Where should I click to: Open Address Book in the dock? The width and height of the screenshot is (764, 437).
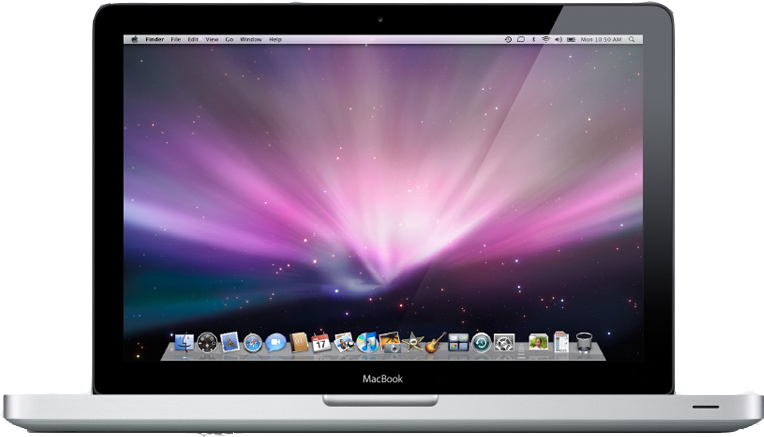click(298, 343)
